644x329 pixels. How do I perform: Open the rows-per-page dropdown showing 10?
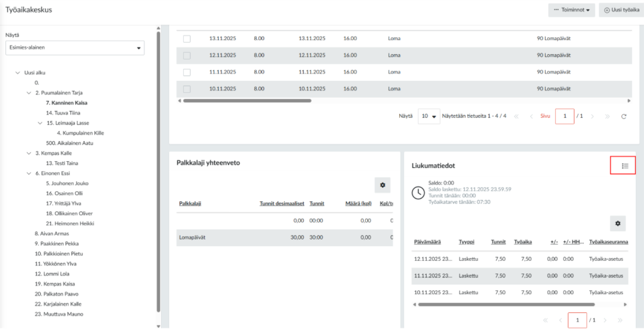pyautogui.click(x=429, y=116)
